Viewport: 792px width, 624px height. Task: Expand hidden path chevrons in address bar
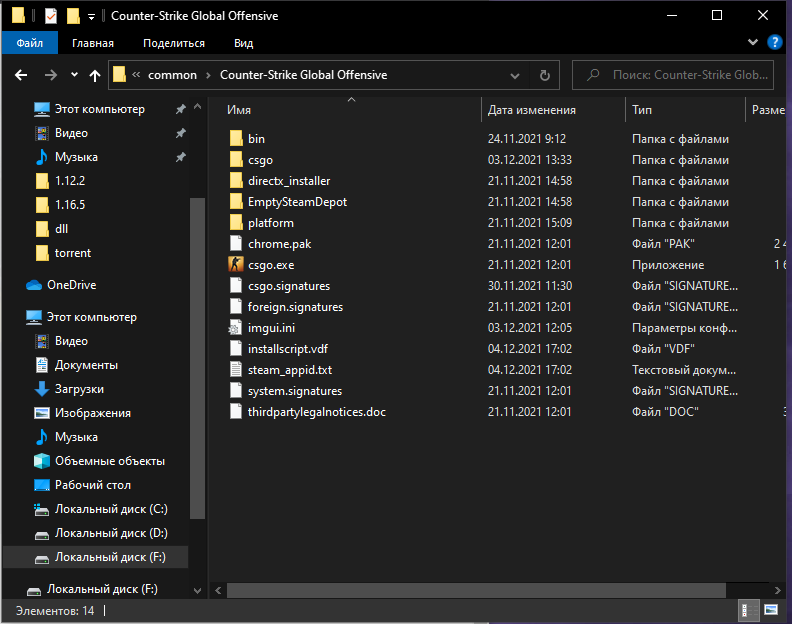pos(136,75)
